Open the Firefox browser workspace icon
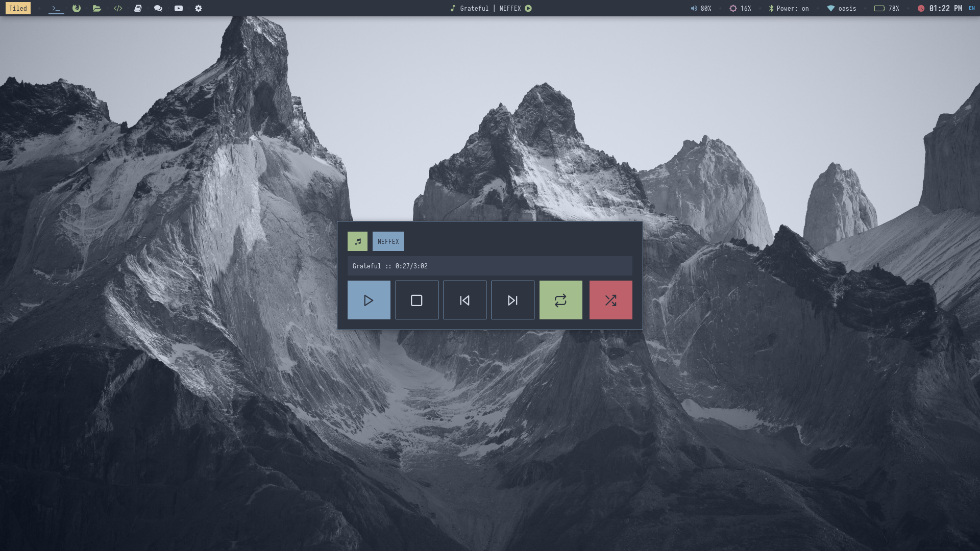The width and height of the screenshot is (980, 551). point(77,8)
